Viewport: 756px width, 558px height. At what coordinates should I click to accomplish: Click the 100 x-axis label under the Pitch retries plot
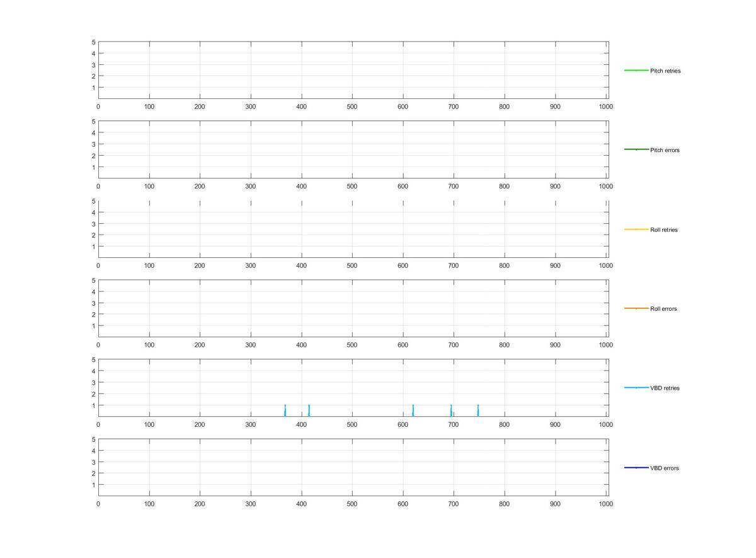[149, 107]
